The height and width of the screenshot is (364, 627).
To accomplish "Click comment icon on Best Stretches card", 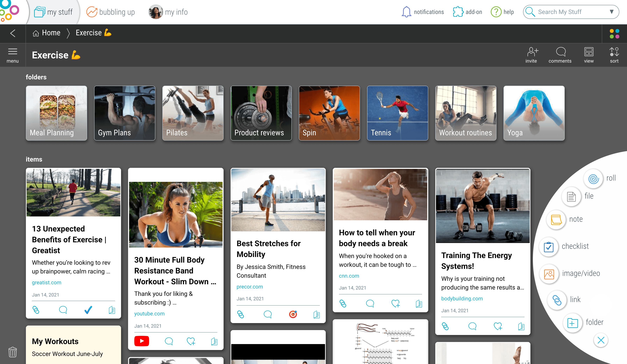I will (x=267, y=314).
